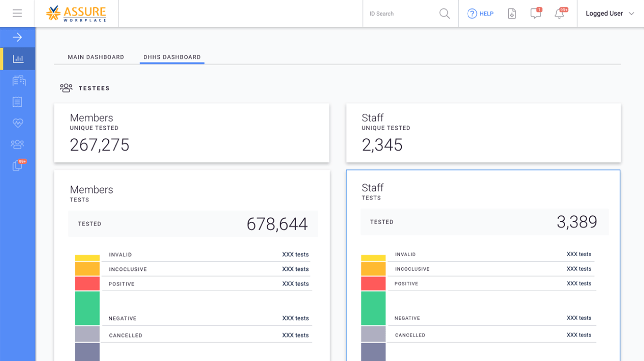Screen dimensions: 644x361
Task: Click the Staff Cancelled XXX tests count
Action: (x=579, y=335)
